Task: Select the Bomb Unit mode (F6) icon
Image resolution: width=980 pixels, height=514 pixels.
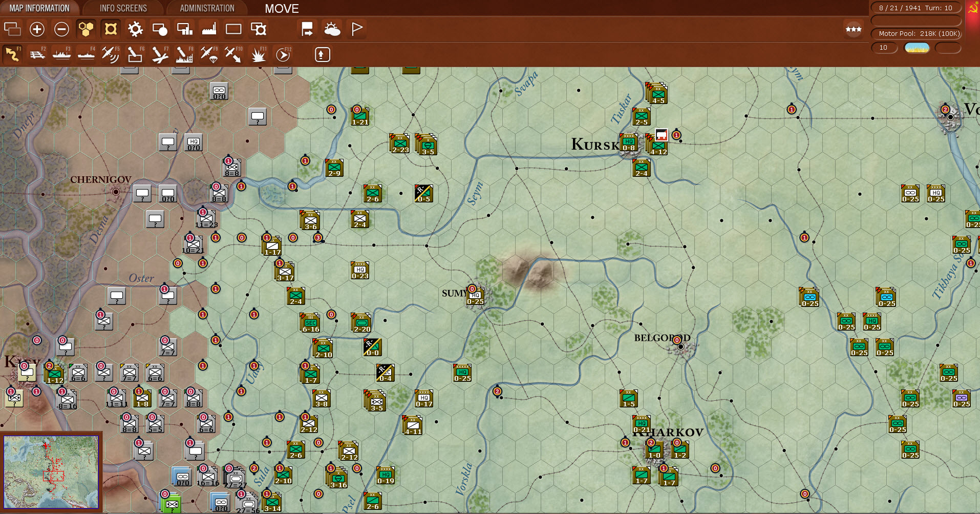Action: click(135, 54)
